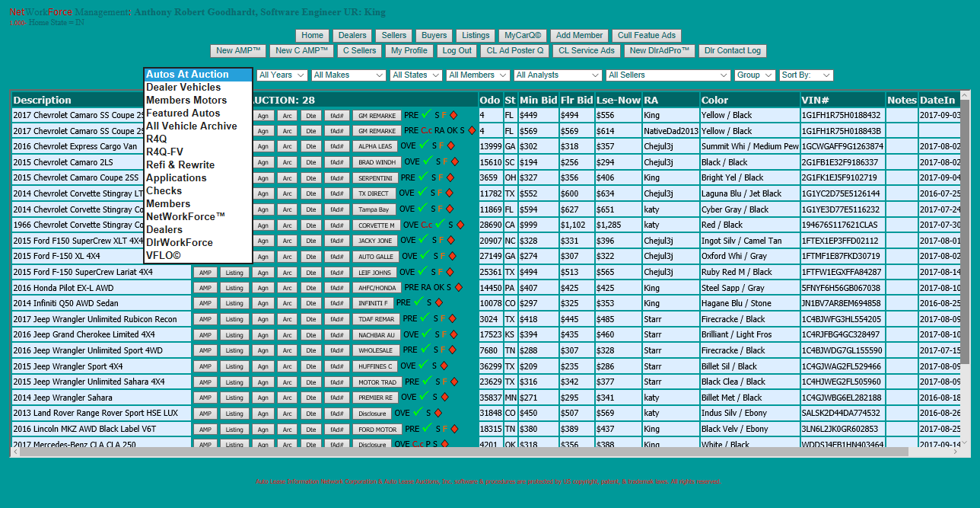Image resolution: width=980 pixels, height=508 pixels.
Task: Click the red C.c marker in the 1966 Corvette row
Action: [x=427, y=225]
